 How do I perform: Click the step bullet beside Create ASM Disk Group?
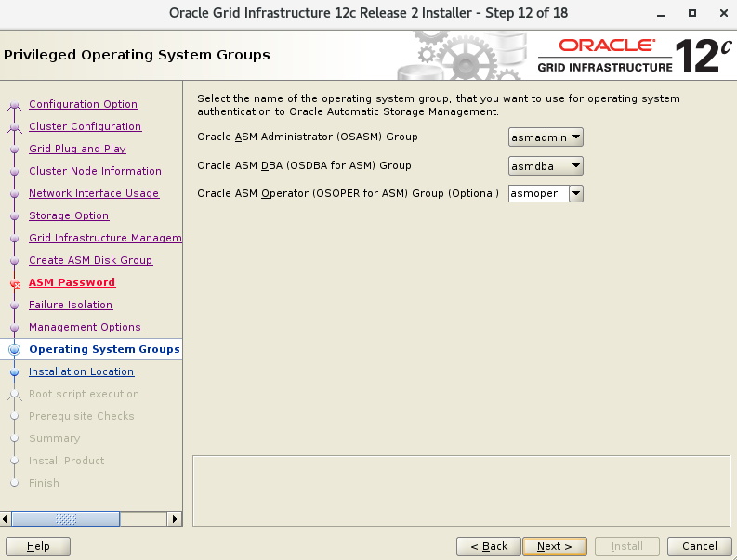pos(15,261)
